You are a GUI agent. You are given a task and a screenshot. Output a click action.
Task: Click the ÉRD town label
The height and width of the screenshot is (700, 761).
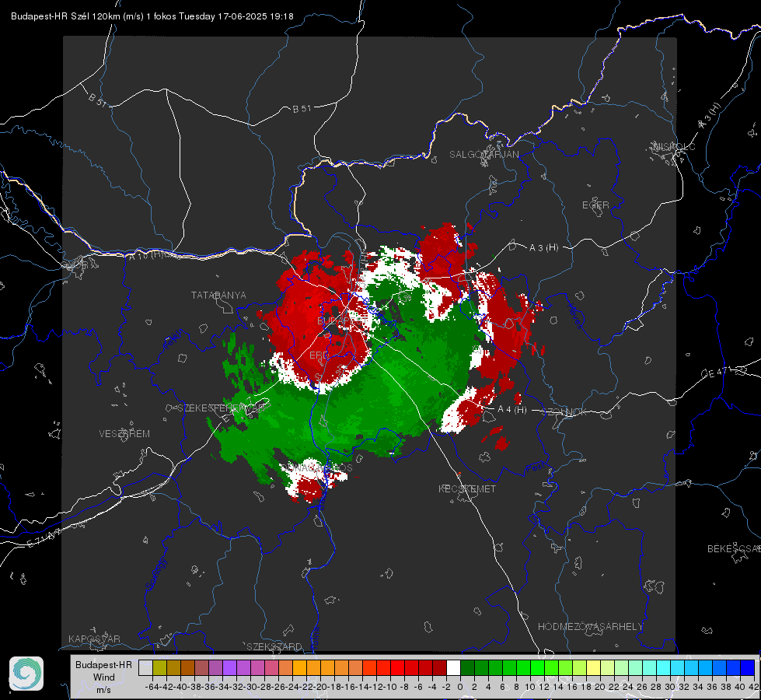319,355
